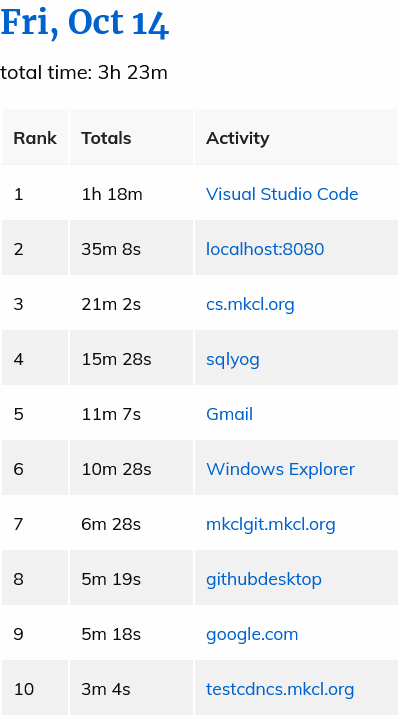Click the Fri, Oct 14 heading
This screenshot has width=398, height=718.
pyautogui.click(x=85, y=23)
